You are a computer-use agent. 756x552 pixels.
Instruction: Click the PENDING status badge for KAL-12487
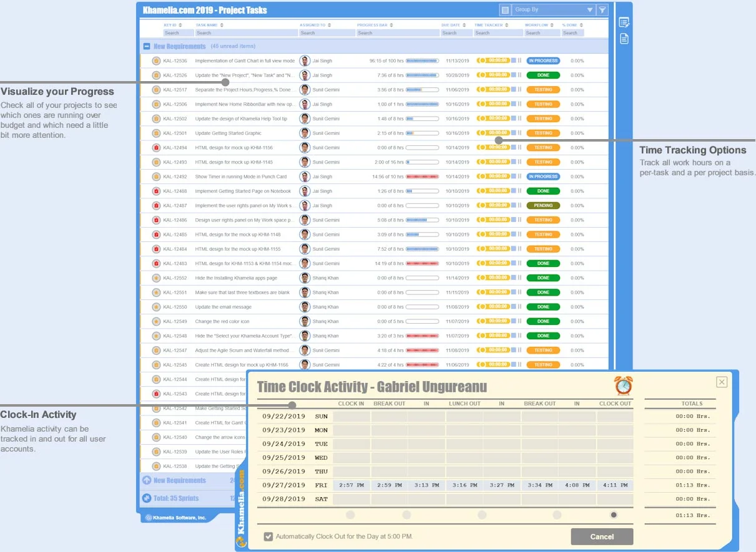coord(543,205)
